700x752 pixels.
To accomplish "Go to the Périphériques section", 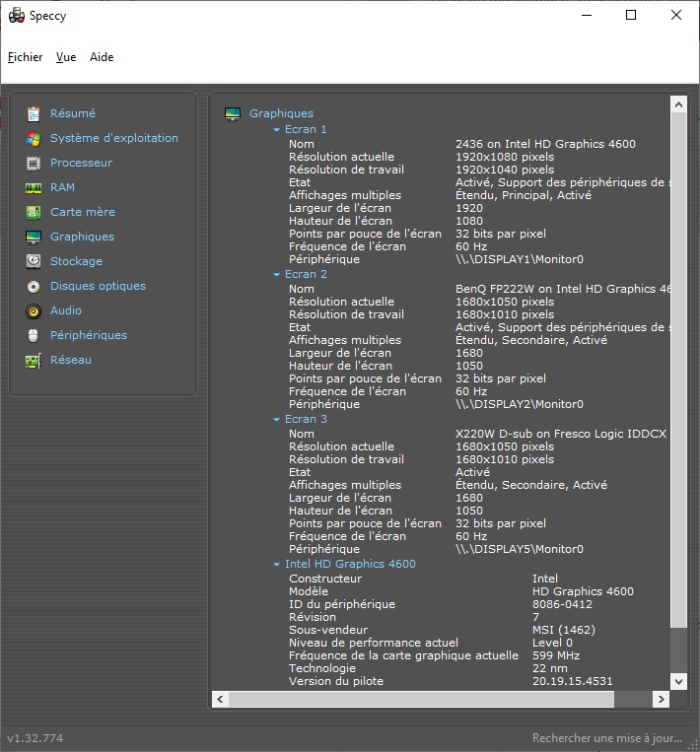I will coord(88,335).
